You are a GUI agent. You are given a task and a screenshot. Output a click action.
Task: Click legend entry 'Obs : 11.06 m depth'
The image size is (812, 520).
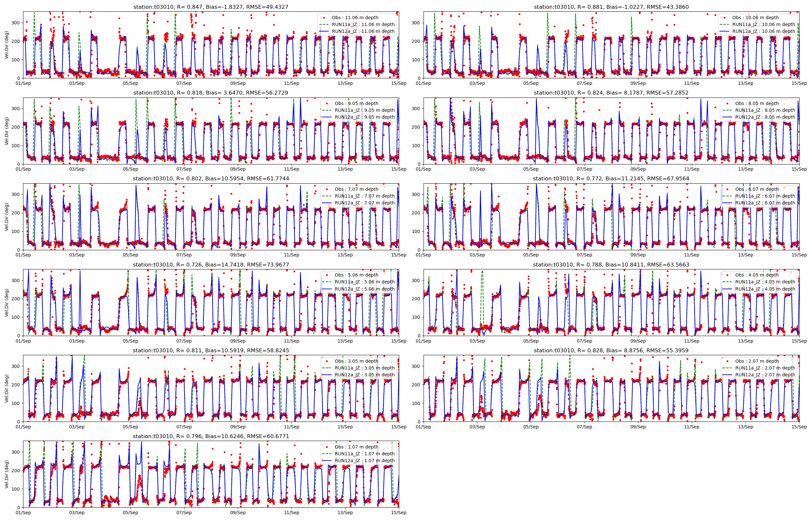[x=355, y=18]
